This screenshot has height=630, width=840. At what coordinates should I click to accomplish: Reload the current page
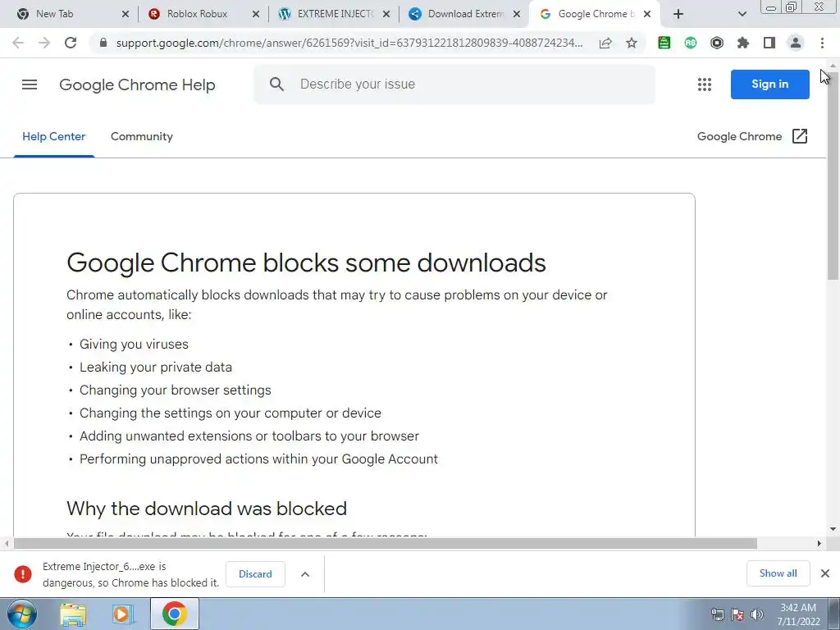(71, 43)
